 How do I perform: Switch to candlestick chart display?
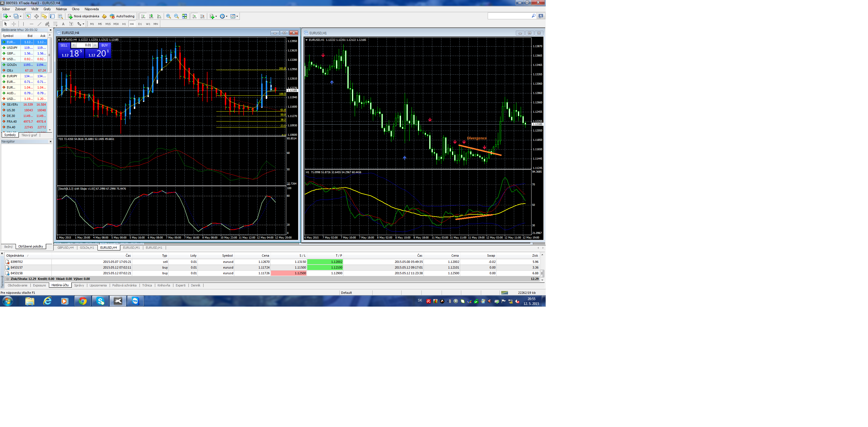click(x=151, y=16)
